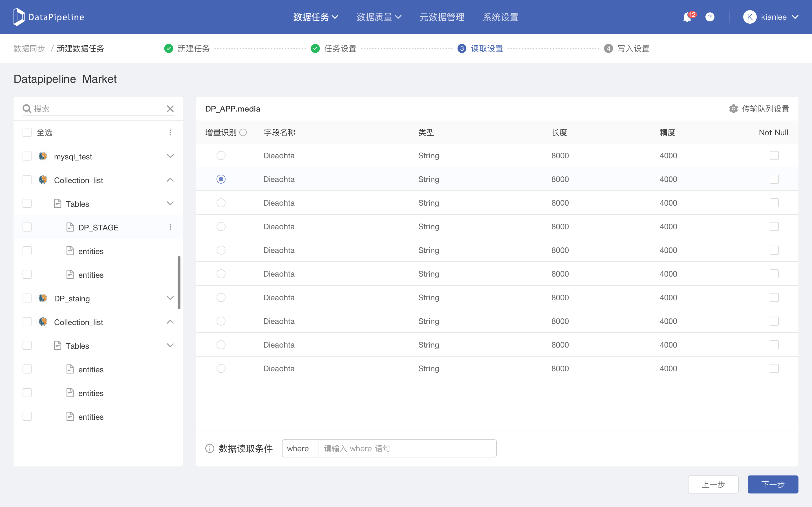Viewport: 812px width, 507px height.
Task: Tick the mysql_test checkbox
Action: pos(27,156)
